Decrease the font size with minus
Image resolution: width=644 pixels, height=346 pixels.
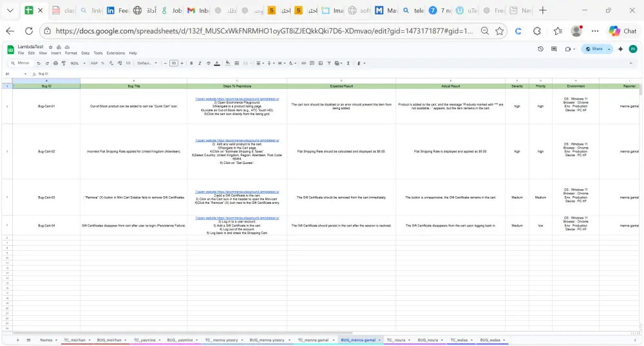(x=165, y=64)
